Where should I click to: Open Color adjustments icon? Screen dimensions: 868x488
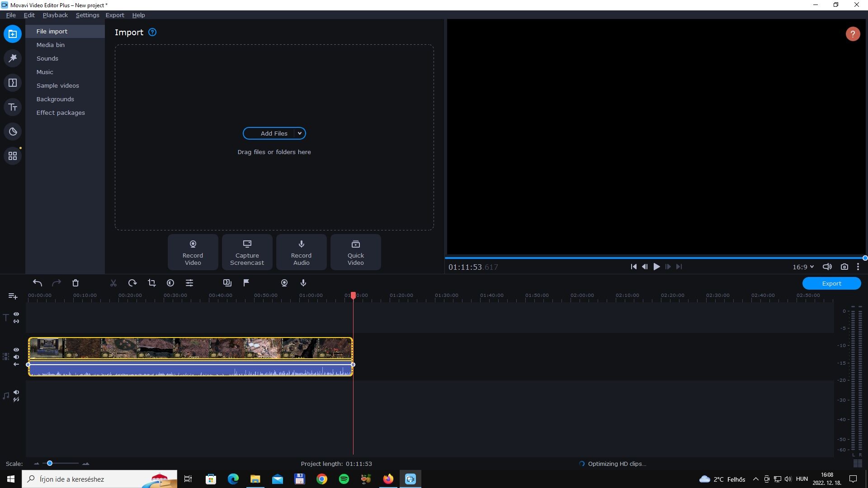pos(170,283)
